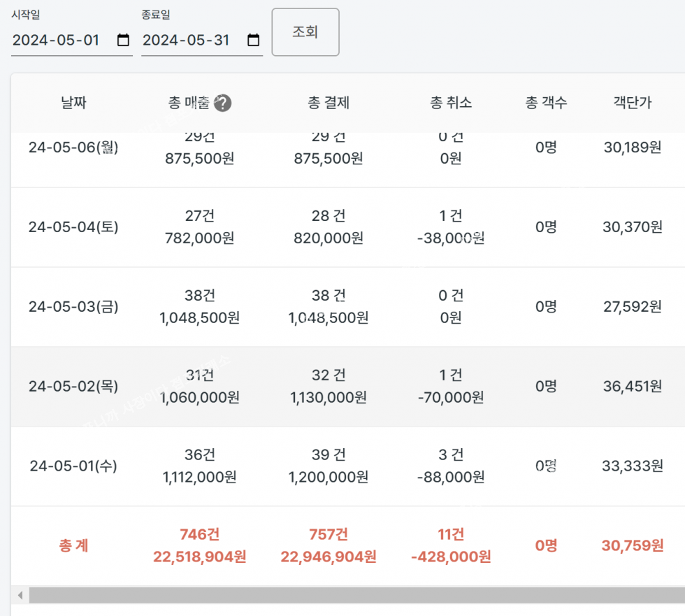This screenshot has height=616, width=685.
Task: Click the 총 취소 column header
Action: (451, 103)
